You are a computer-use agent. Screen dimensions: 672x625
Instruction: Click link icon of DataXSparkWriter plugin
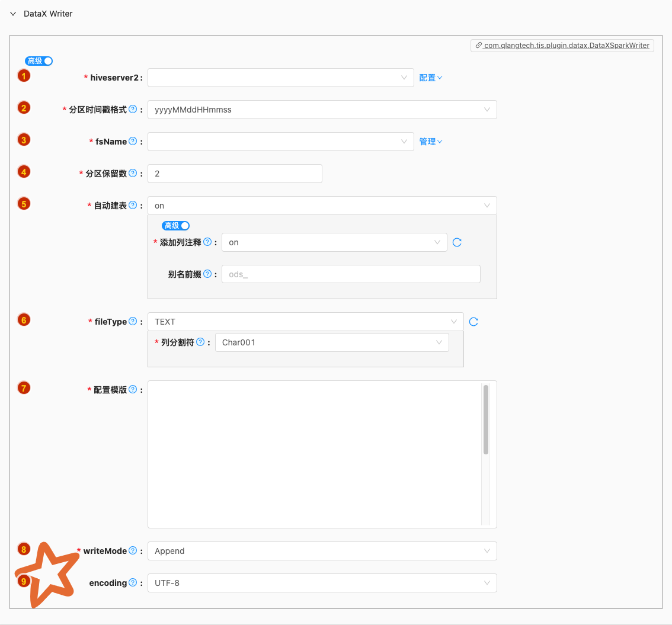(479, 46)
